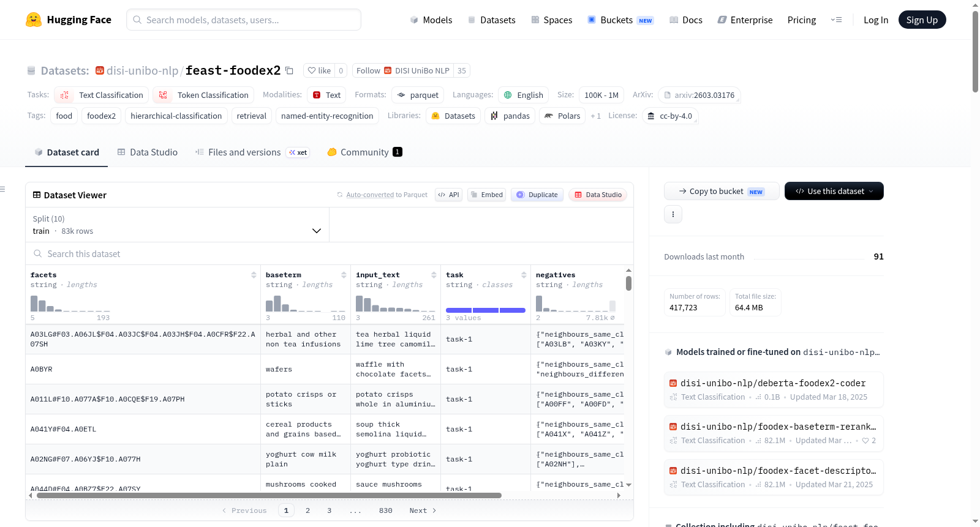Open the left sidebar toggle icon
The image size is (980, 527).
tap(3, 189)
